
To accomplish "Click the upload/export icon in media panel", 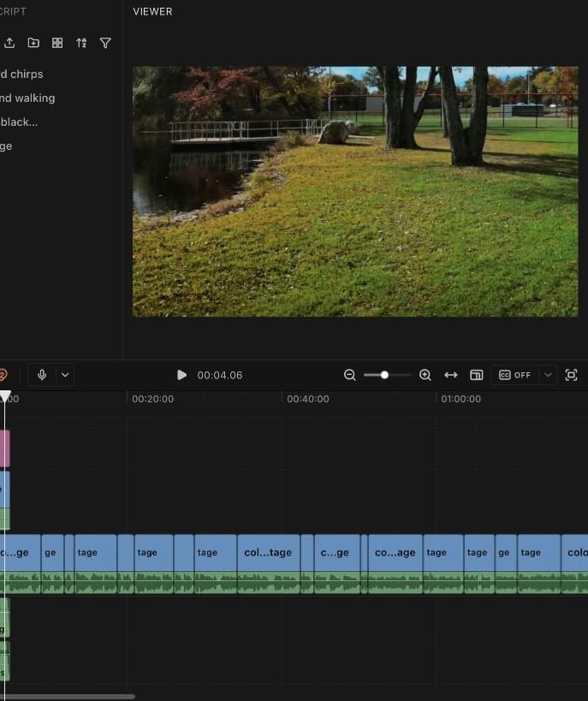I will tap(9, 43).
